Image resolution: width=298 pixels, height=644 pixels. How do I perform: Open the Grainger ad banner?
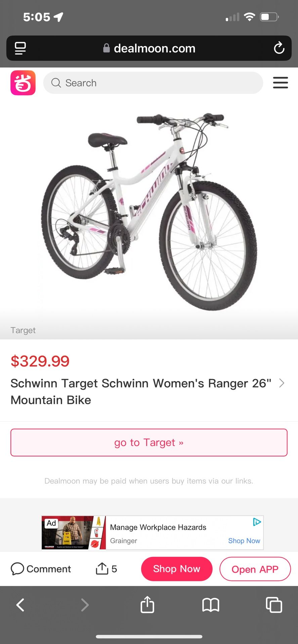pos(158,532)
